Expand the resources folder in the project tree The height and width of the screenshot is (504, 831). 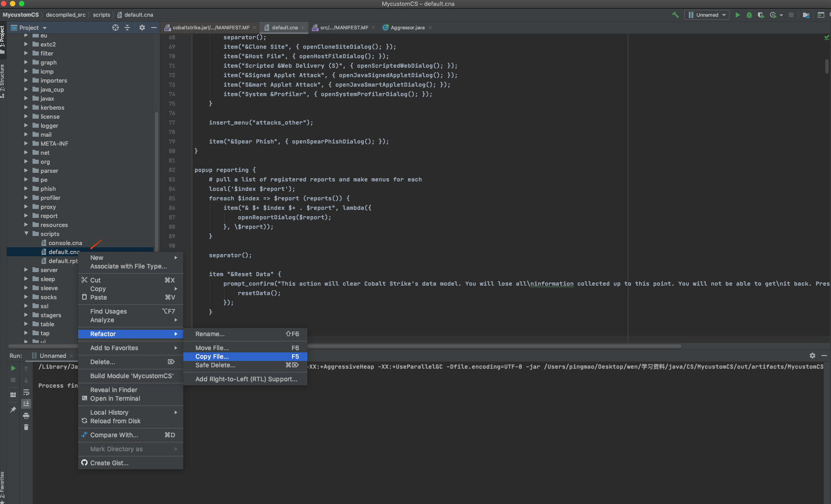[x=26, y=225]
